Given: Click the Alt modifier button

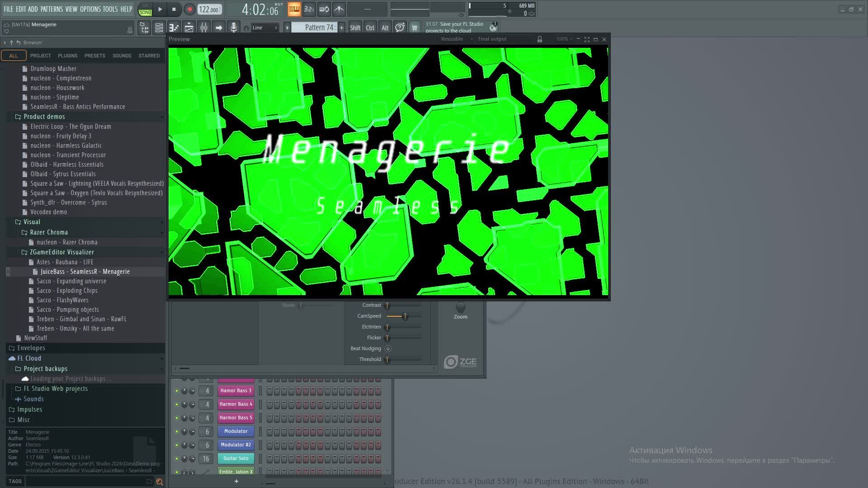Looking at the screenshot, I should coord(385,28).
